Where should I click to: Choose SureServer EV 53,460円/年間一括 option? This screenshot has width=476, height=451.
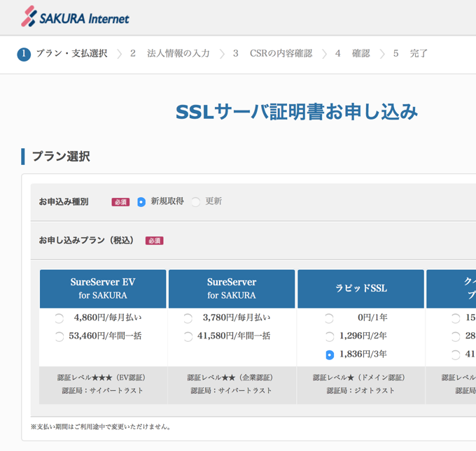(59, 336)
